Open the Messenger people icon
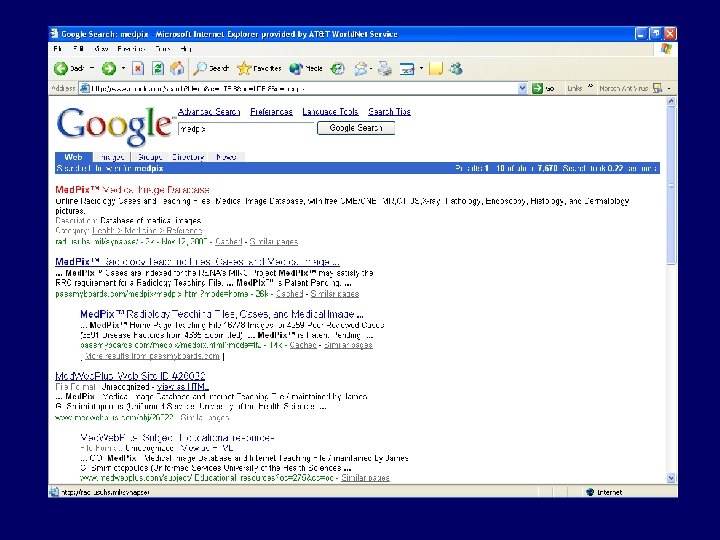 click(456, 68)
